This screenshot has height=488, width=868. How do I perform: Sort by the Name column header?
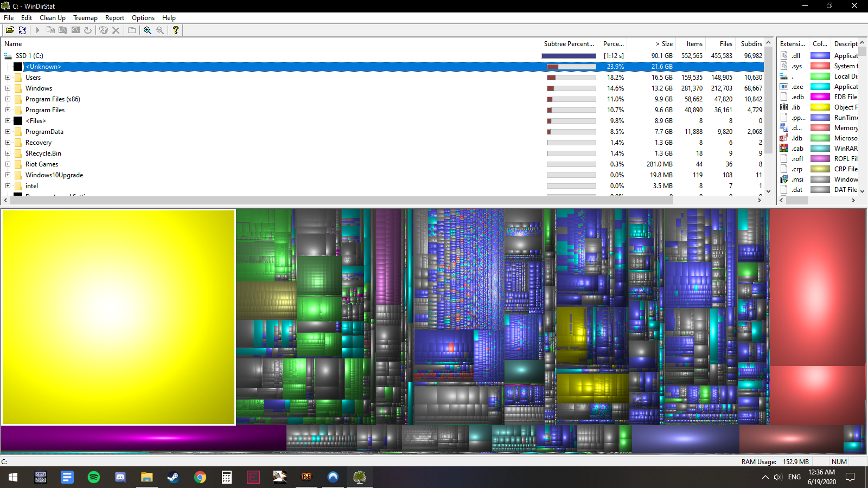[x=271, y=44]
